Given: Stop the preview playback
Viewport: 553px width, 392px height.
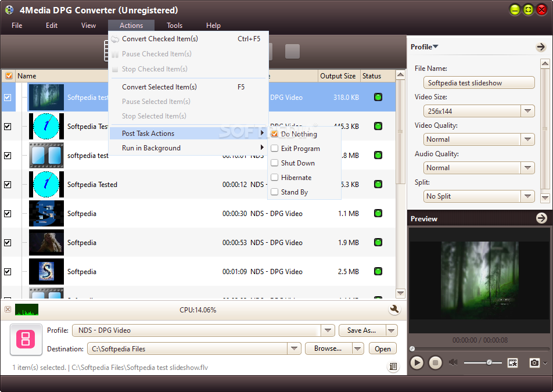Looking at the screenshot, I should (435, 362).
